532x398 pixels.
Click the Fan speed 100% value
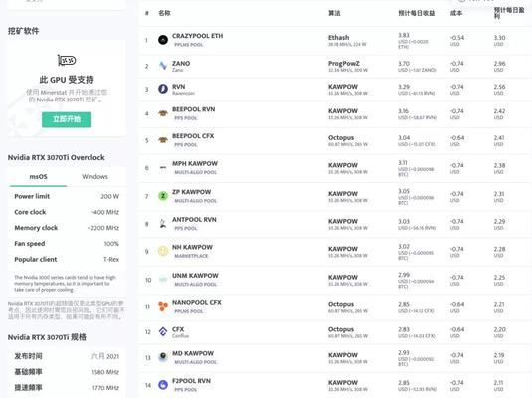click(x=111, y=244)
